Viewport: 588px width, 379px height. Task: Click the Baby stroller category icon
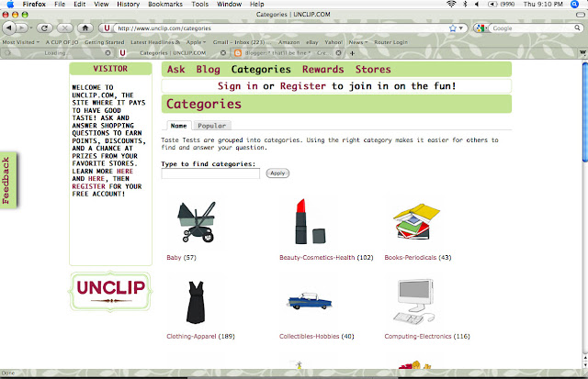(x=197, y=222)
